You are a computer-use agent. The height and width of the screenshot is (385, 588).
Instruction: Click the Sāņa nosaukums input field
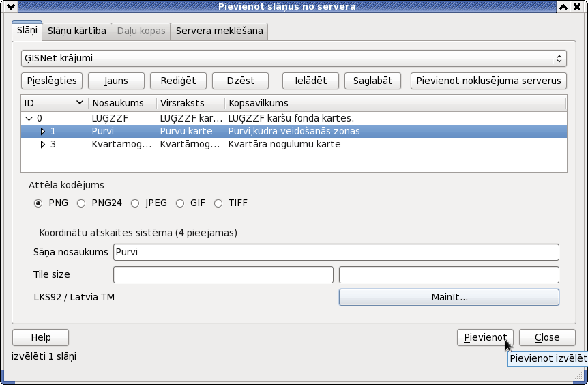point(336,252)
